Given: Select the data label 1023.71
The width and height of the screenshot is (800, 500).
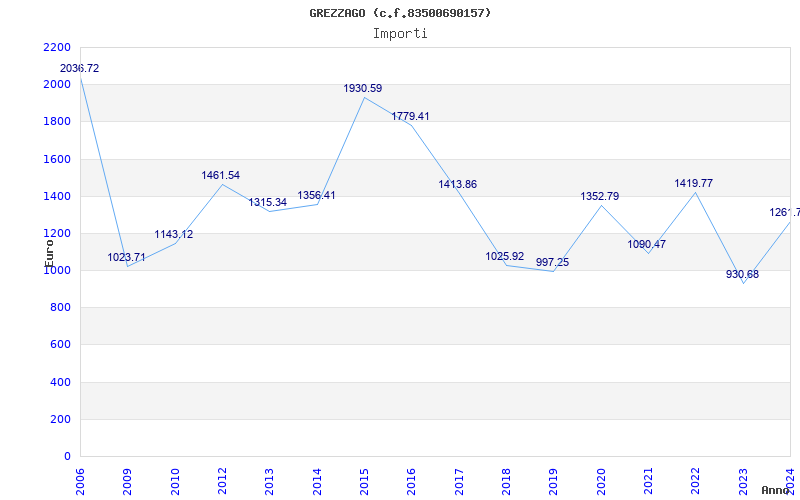Looking at the screenshot, I should (126, 257).
